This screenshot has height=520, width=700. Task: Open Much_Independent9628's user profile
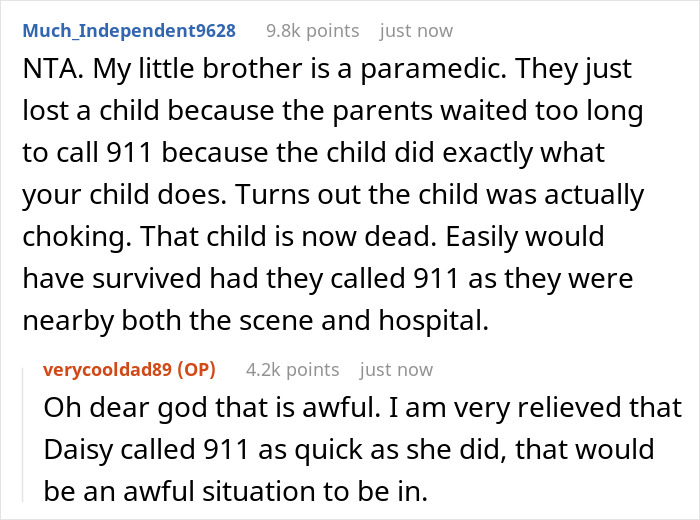130,30
